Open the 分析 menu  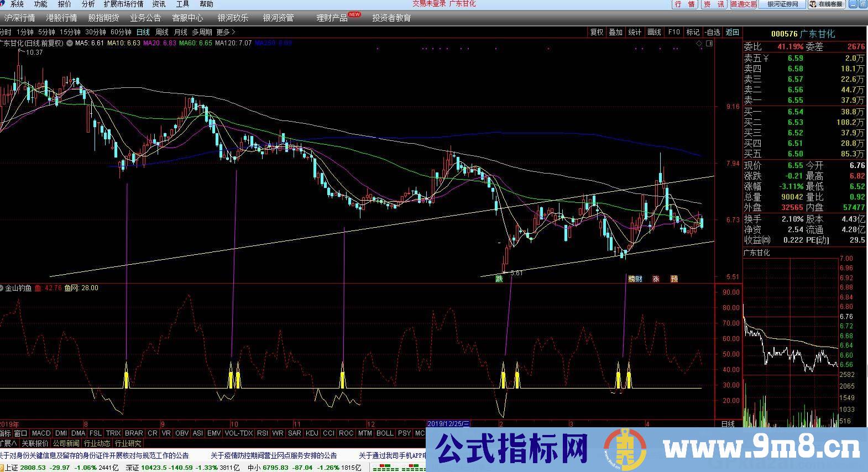click(x=88, y=4)
